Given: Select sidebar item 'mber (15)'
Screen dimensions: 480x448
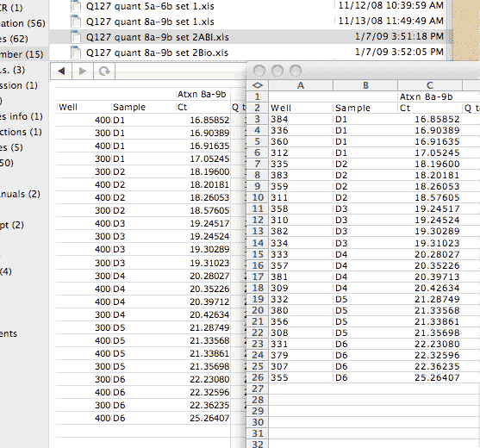Looking at the screenshot, I should coord(22,54).
